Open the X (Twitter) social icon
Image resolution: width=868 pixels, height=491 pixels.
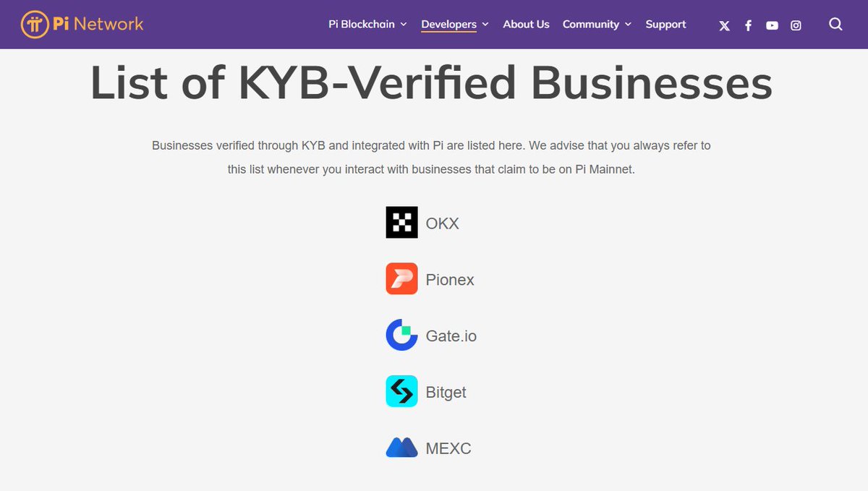pos(724,25)
